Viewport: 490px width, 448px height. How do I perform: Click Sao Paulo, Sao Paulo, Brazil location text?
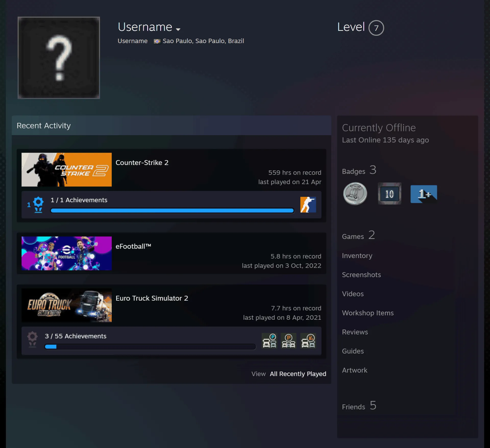point(203,41)
